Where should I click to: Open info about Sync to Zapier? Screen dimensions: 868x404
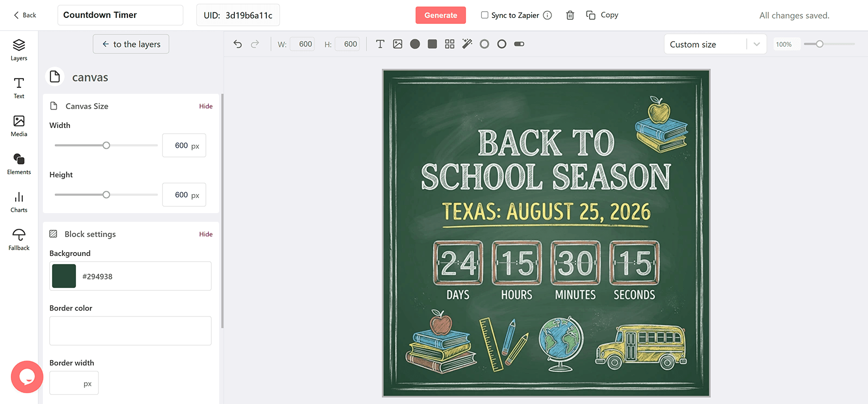click(x=547, y=15)
